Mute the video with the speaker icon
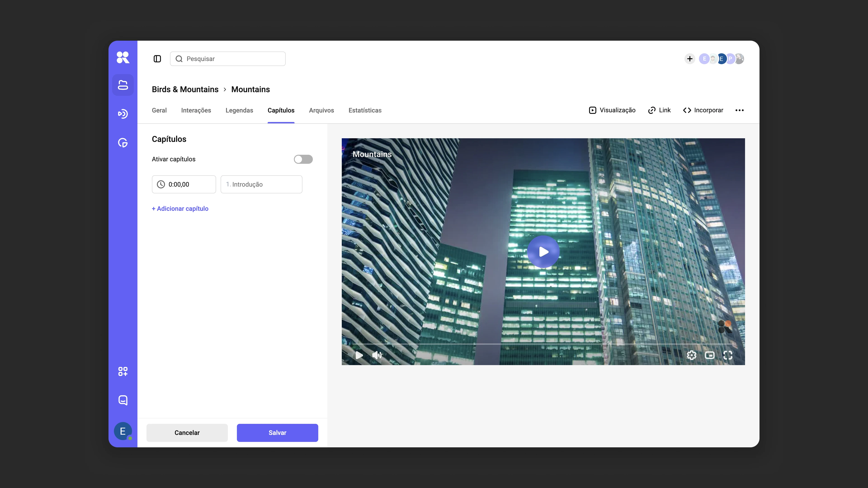Viewport: 868px width, 488px height. pos(377,355)
